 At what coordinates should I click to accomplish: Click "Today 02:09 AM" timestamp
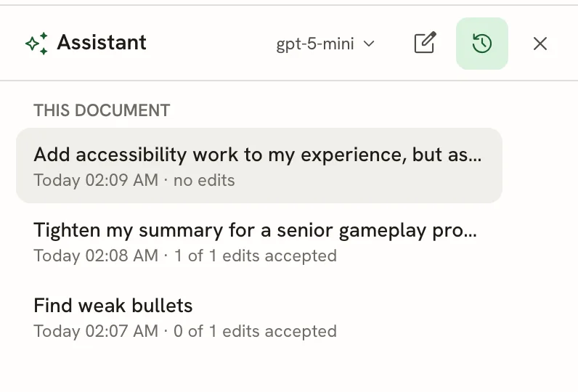point(96,181)
